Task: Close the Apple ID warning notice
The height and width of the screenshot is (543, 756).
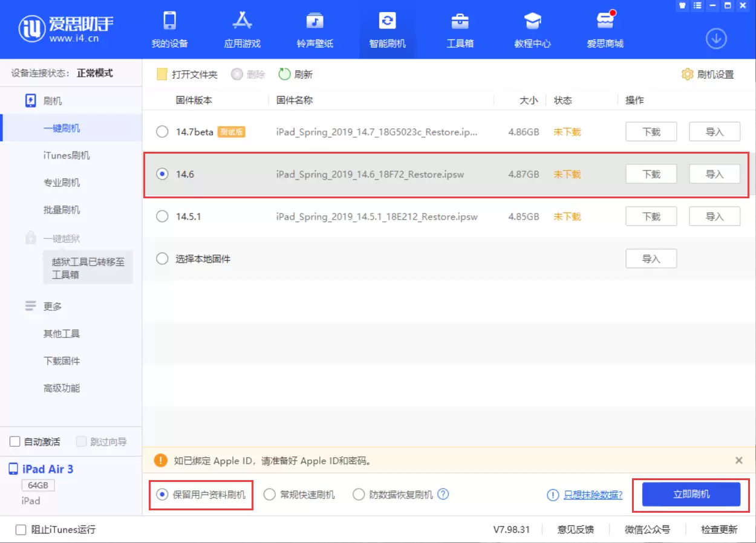Action: pyautogui.click(x=738, y=461)
